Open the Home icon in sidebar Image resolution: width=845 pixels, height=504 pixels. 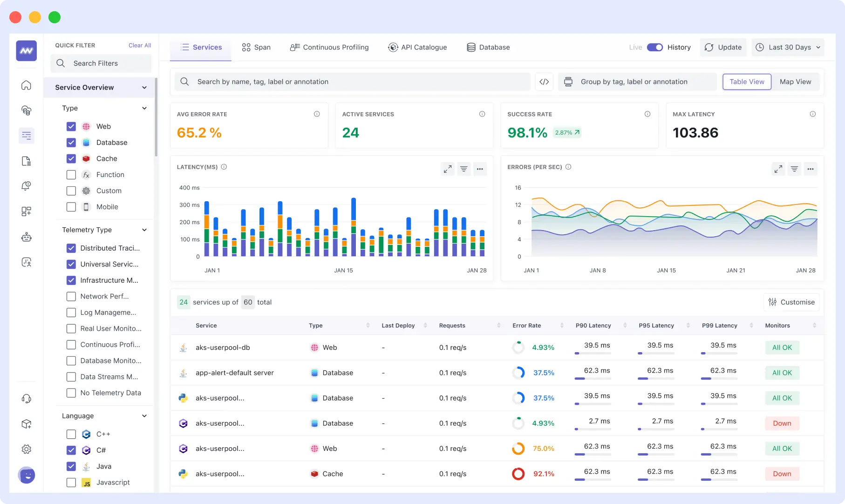(x=27, y=85)
